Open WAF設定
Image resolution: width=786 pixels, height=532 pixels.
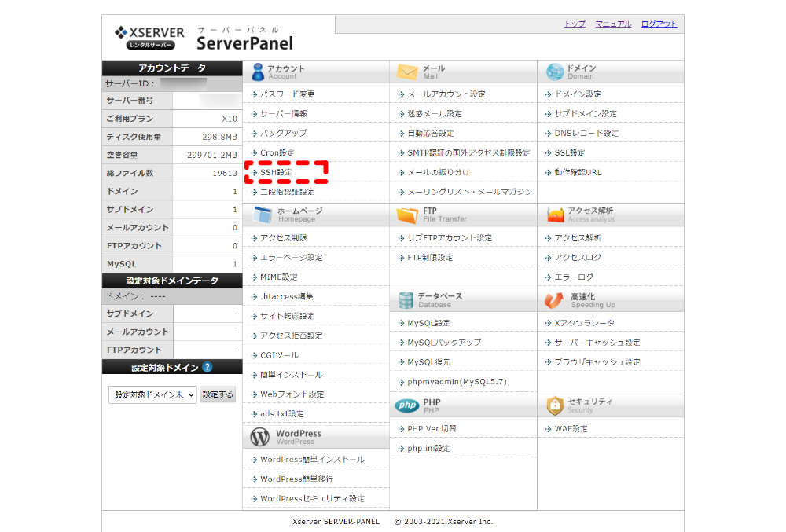pos(571,429)
